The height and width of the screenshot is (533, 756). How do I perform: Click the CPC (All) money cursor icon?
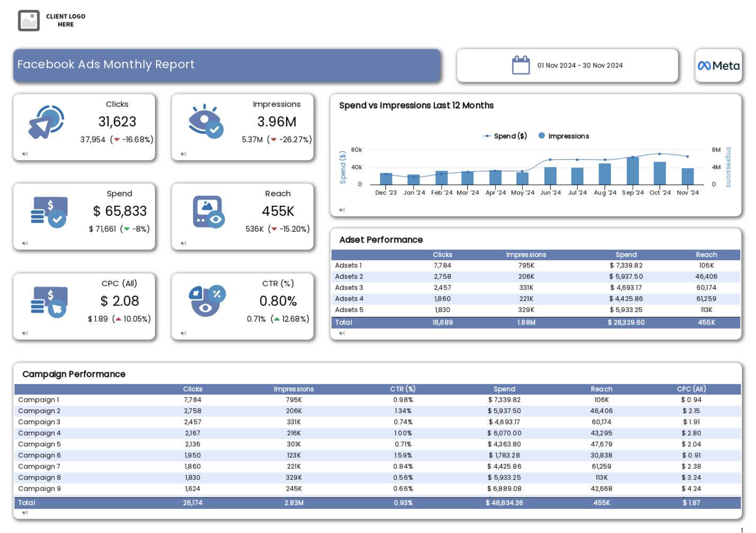point(49,302)
